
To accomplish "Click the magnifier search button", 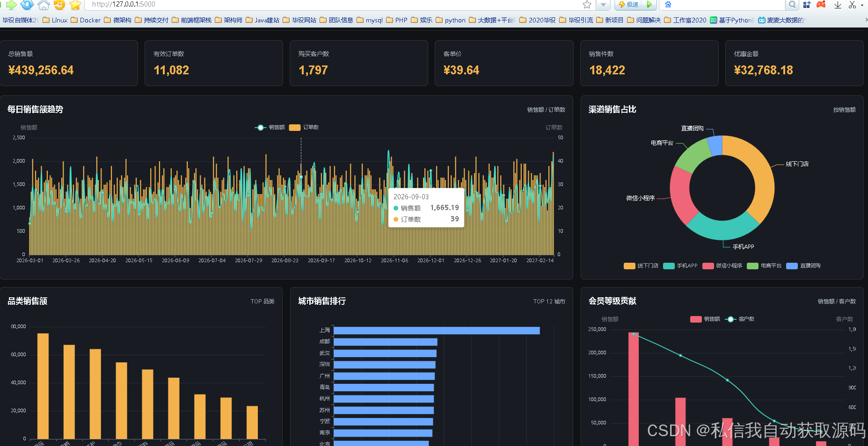I will [x=792, y=5].
